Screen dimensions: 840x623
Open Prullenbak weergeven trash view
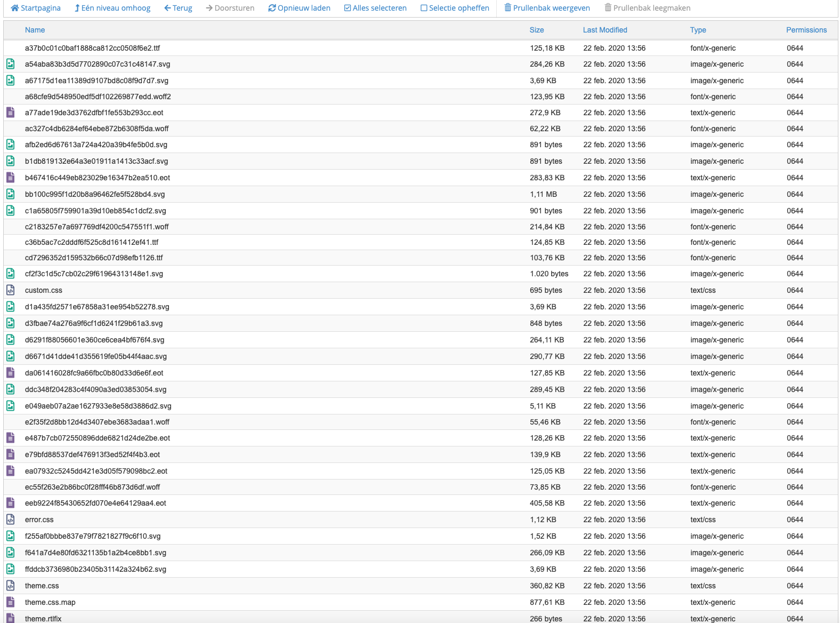[x=547, y=8]
